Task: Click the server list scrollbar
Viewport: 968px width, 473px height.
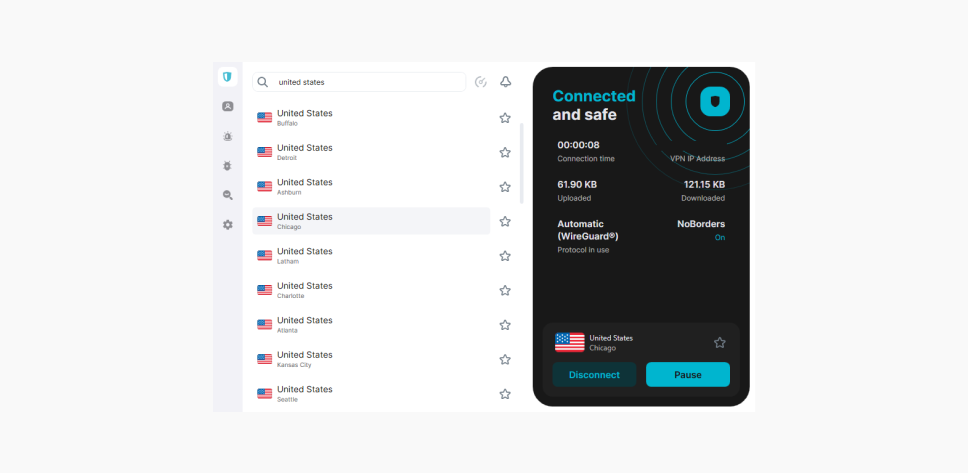Action: coord(521,163)
